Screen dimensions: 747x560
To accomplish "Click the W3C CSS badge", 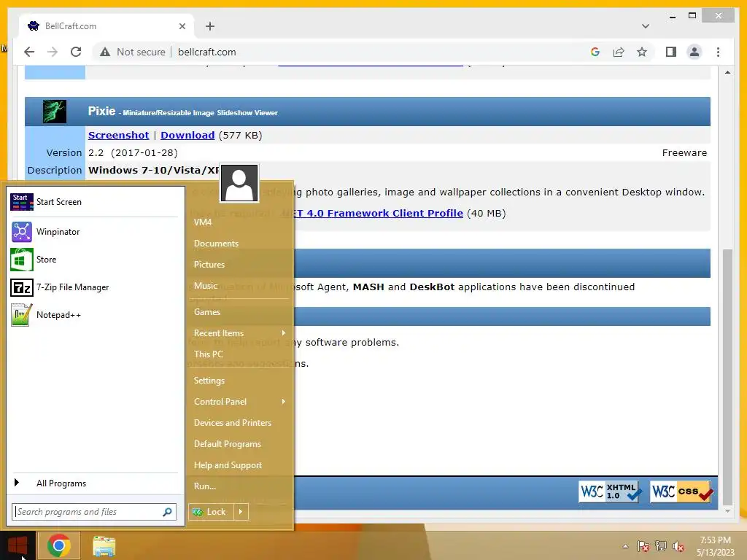I will point(682,491).
